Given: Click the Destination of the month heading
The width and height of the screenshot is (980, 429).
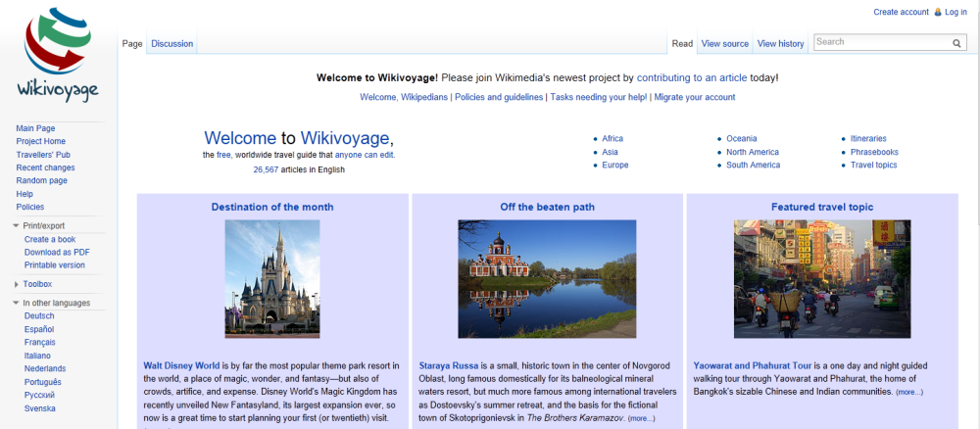Looking at the screenshot, I should pyautogui.click(x=272, y=207).
